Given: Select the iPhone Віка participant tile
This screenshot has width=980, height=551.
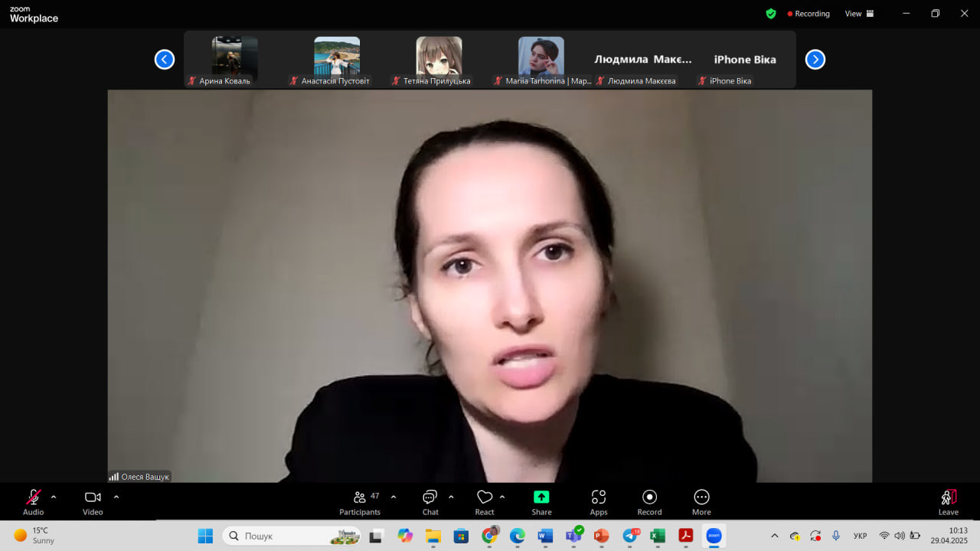Looking at the screenshot, I should click(744, 60).
